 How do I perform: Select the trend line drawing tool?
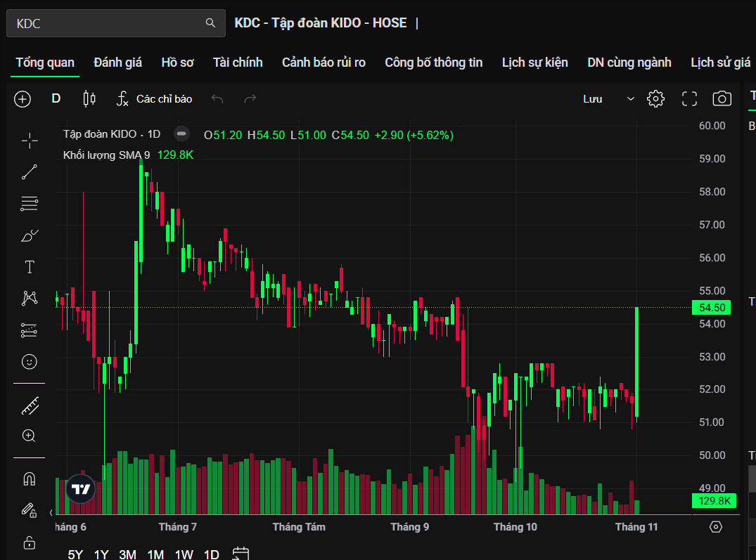click(x=30, y=172)
